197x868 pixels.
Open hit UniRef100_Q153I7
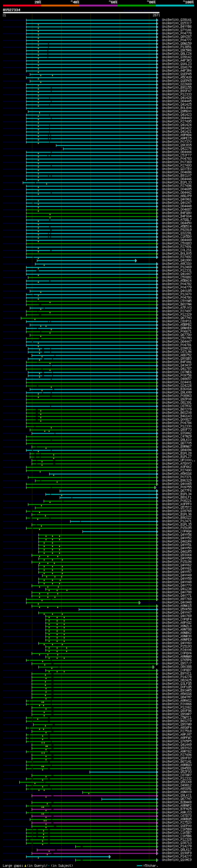point(177,23)
